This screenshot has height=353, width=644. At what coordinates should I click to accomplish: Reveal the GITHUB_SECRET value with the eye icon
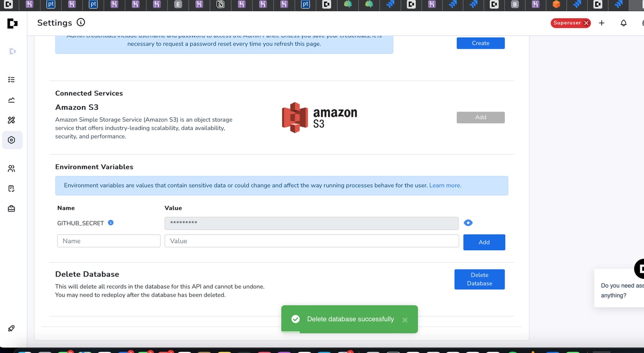[468, 223]
